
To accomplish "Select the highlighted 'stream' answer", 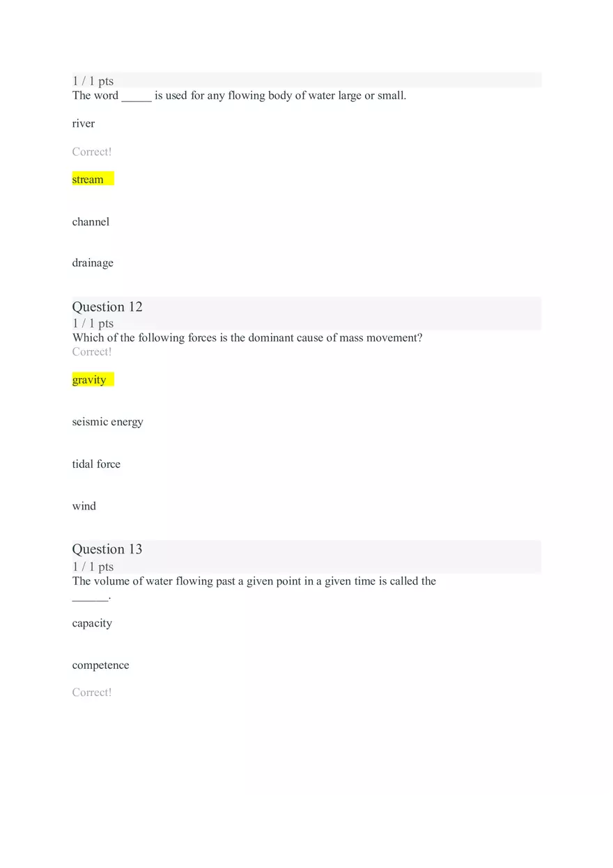I will click(x=93, y=180).
